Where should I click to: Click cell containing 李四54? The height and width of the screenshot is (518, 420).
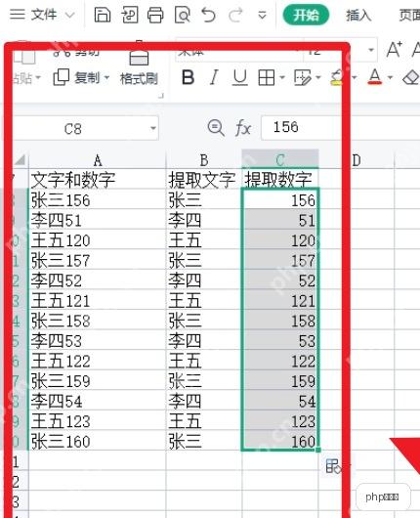pos(97,401)
